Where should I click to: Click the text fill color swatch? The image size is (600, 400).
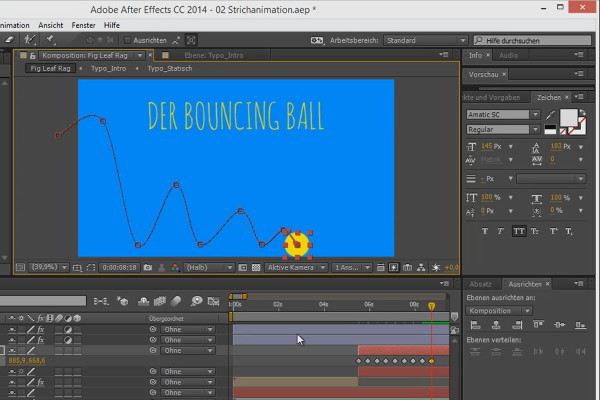(569, 118)
